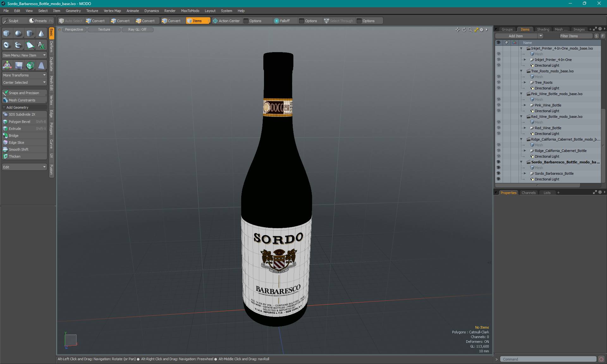Collapse the Red_Wine_Bottle_modo_base.lxo scene

coord(521,117)
